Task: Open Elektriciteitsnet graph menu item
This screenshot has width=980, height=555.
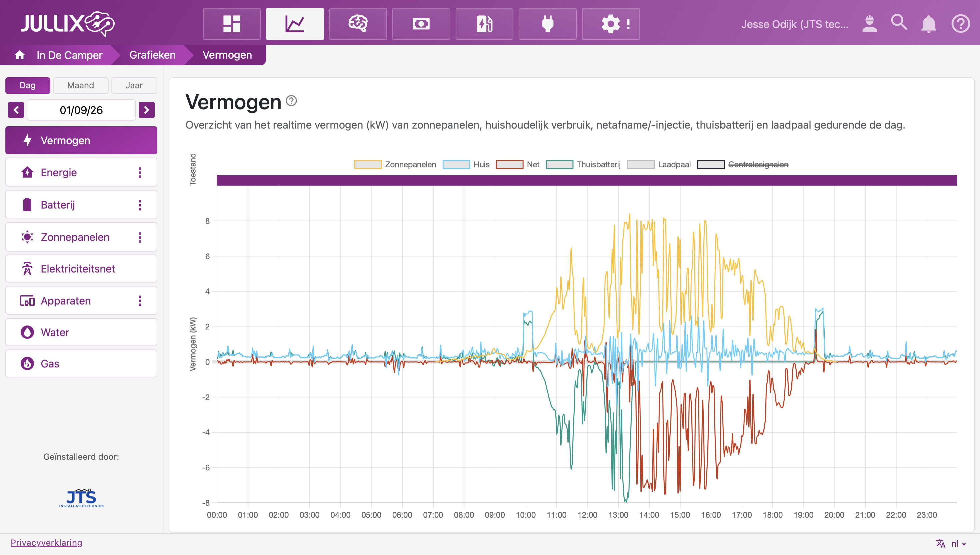Action: tap(81, 269)
